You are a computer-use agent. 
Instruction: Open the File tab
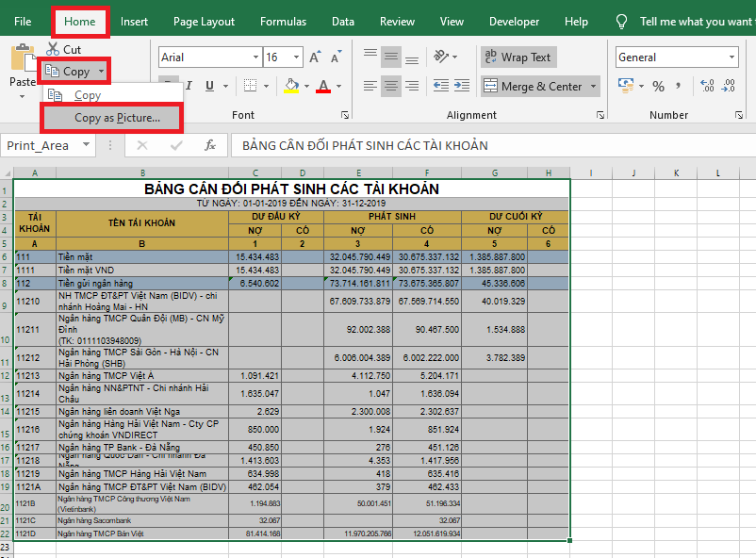(x=23, y=21)
